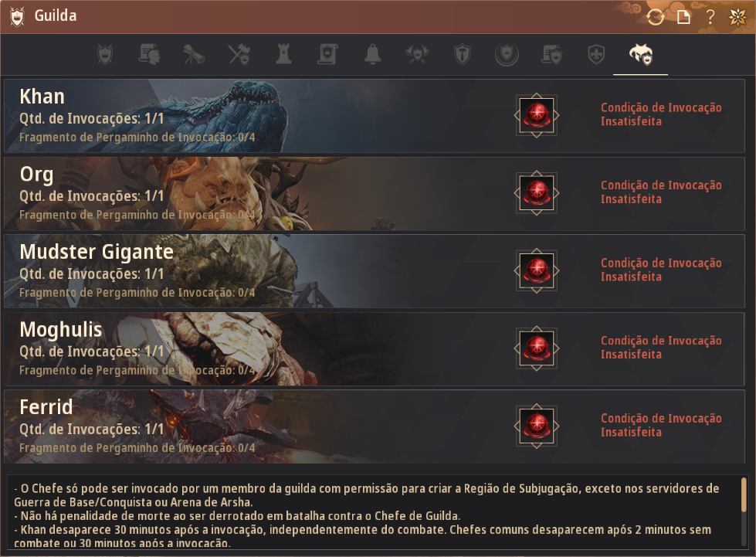Click Org's red summon orb
Image resolution: width=756 pixels, height=557 pixels.
tap(537, 193)
